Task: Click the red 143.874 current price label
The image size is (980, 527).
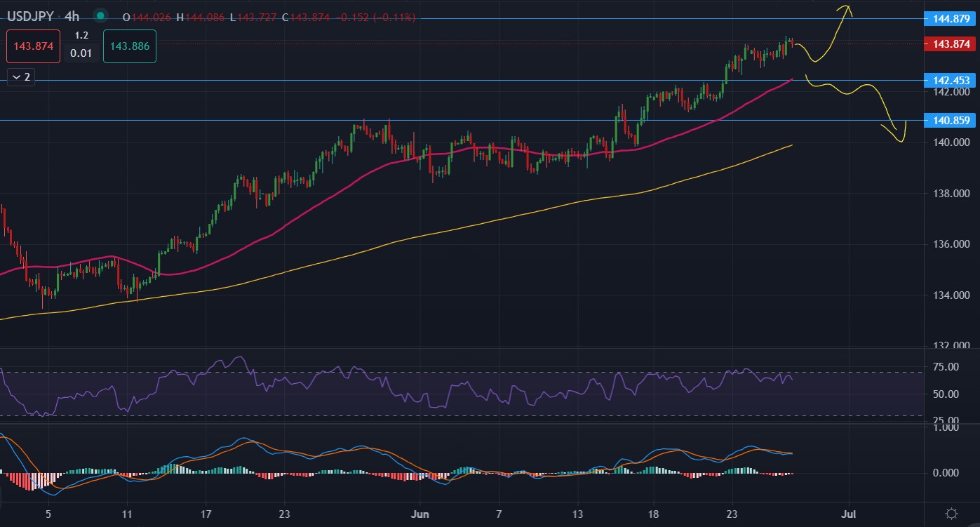Action: pos(951,44)
